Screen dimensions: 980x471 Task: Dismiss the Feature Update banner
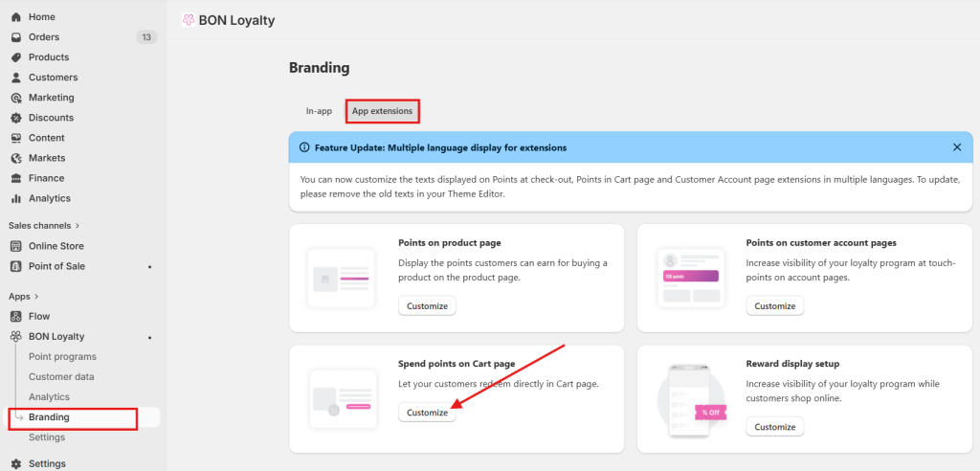(x=957, y=147)
